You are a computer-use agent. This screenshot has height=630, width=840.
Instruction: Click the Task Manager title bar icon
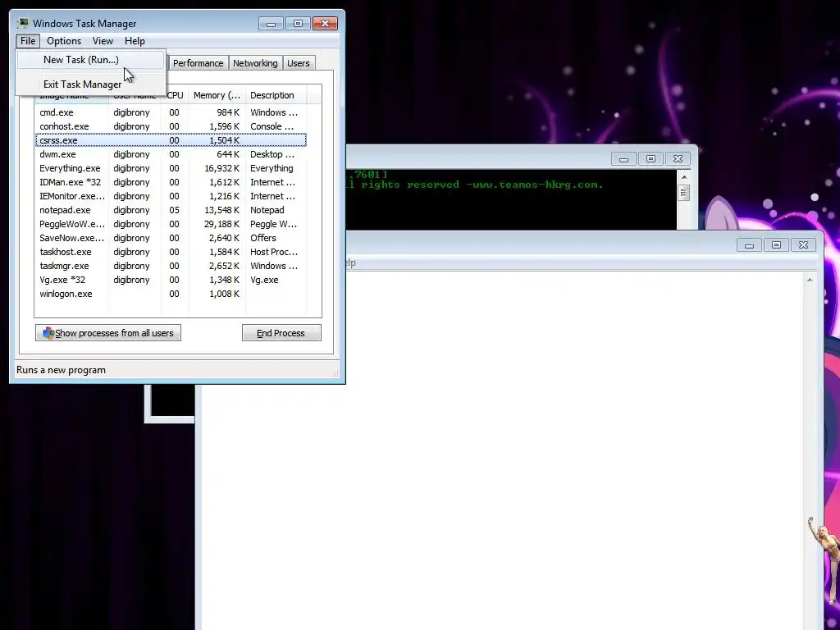(x=22, y=23)
